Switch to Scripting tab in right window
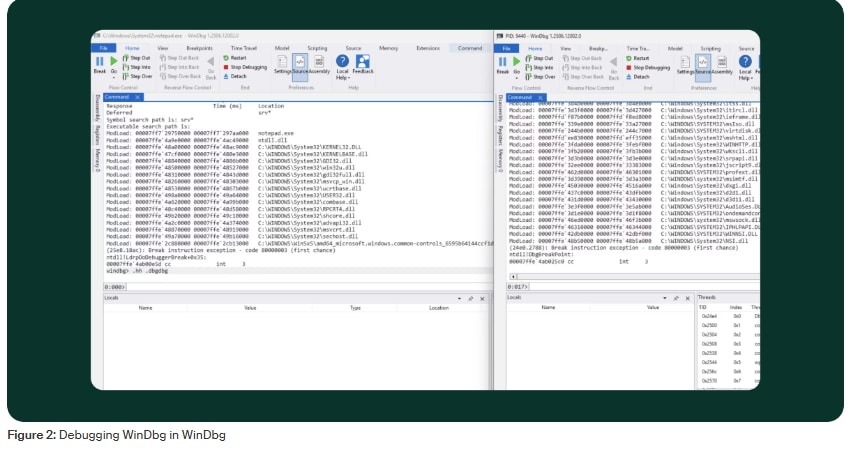Viewport: 850px width, 450px height. pyautogui.click(x=710, y=47)
